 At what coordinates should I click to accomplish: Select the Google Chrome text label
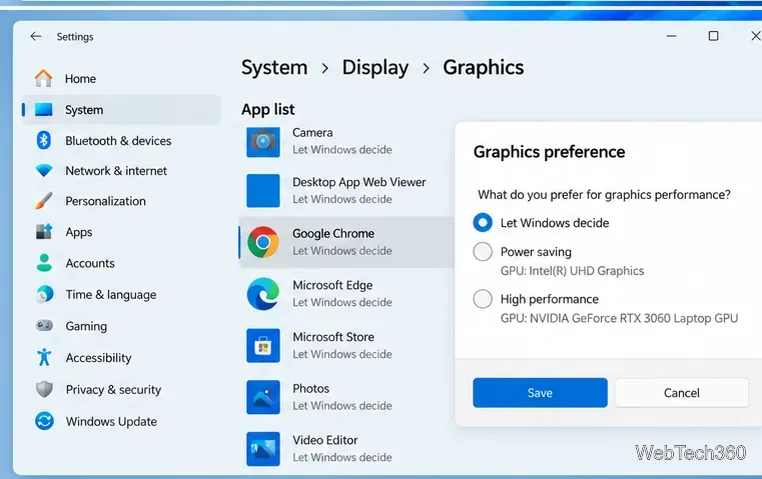click(333, 234)
